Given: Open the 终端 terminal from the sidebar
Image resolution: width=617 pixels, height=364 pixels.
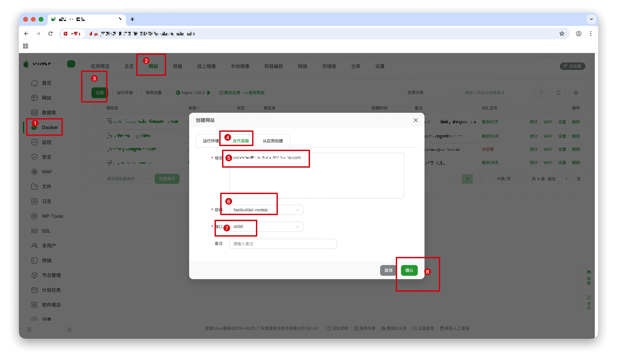Looking at the screenshot, I should pyautogui.click(x=46, y=260).
